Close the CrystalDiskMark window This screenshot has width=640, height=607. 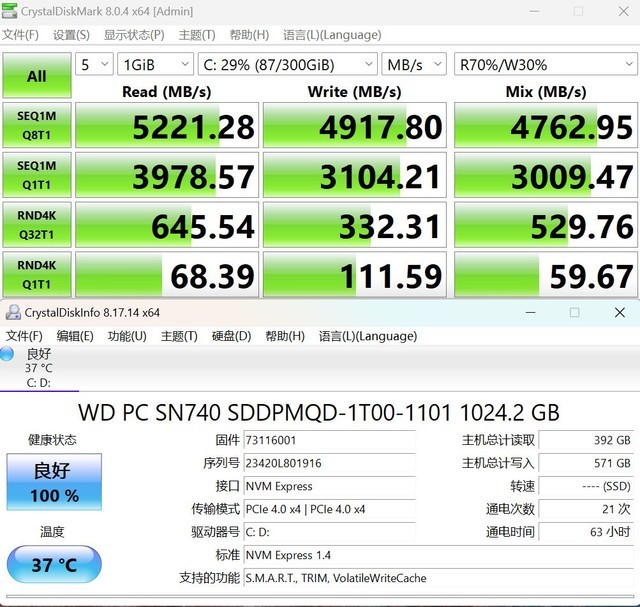click(623, 11)
